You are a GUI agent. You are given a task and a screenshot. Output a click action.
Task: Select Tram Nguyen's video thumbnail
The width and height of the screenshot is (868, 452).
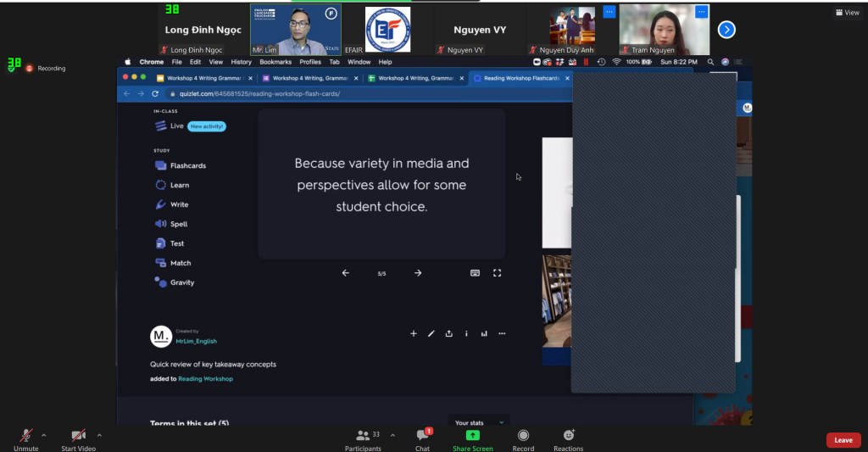click(x=665, y=30)
